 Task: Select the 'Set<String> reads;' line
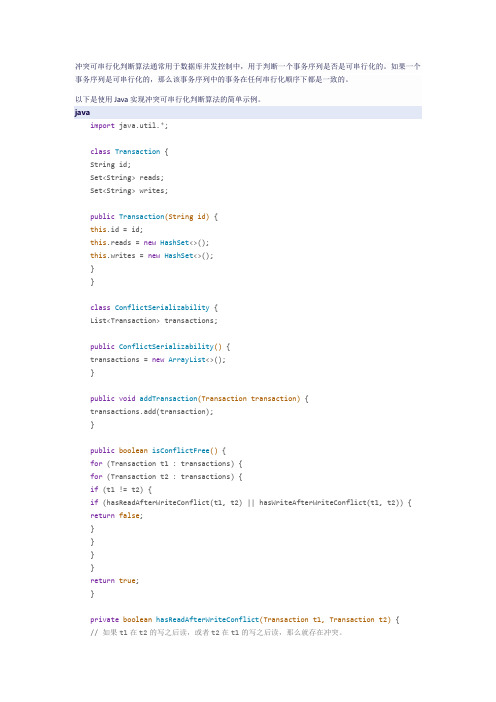pyautogui.click(x=127, y=178)
